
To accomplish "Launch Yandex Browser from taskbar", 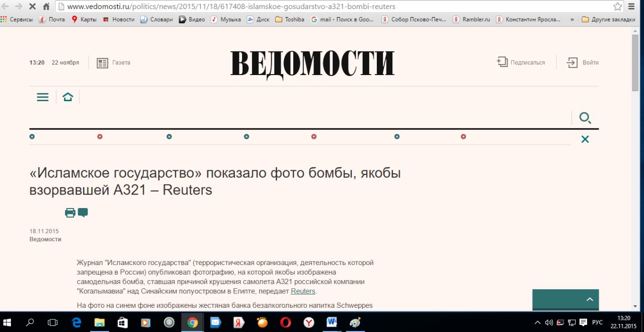I will click(x=308, y=322).
